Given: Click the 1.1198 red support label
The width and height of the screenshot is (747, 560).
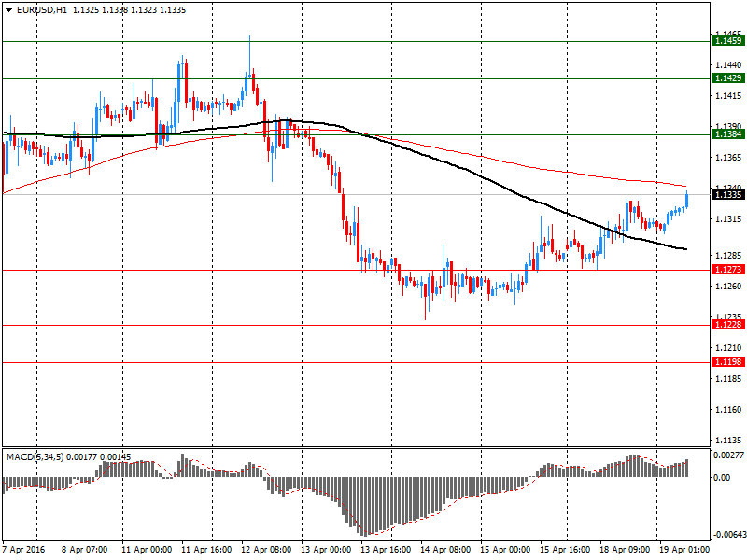Looking at the screenshot, I should coord(728,362).
